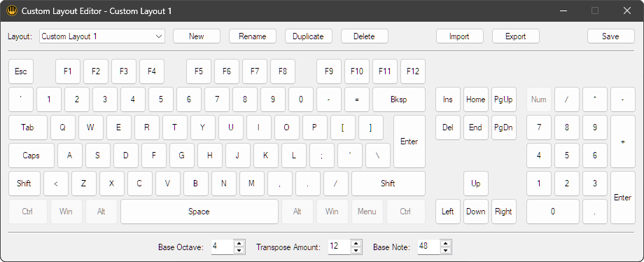
Task: Open the Layout dropdown showing Custom Layout 1
Action: click(102, 36)
